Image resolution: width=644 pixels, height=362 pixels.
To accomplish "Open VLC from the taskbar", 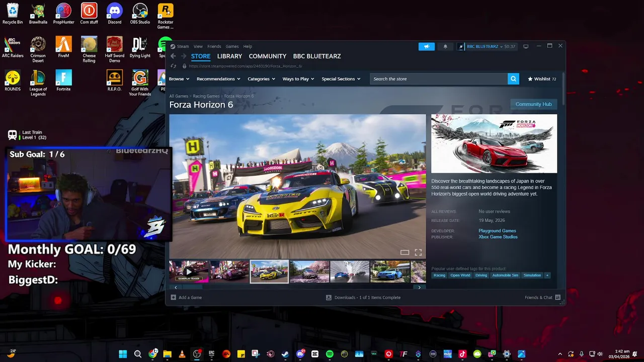I will point(182,354).
